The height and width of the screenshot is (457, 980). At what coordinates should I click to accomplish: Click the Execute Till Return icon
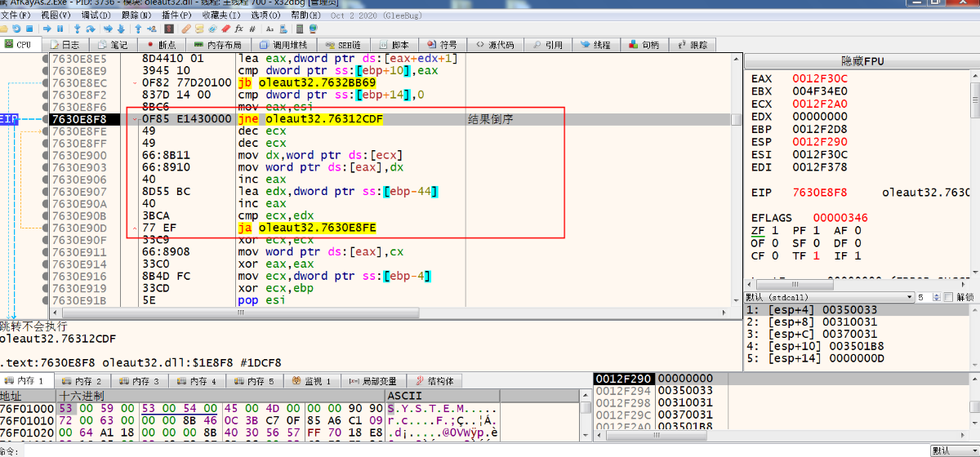(138, 29)
